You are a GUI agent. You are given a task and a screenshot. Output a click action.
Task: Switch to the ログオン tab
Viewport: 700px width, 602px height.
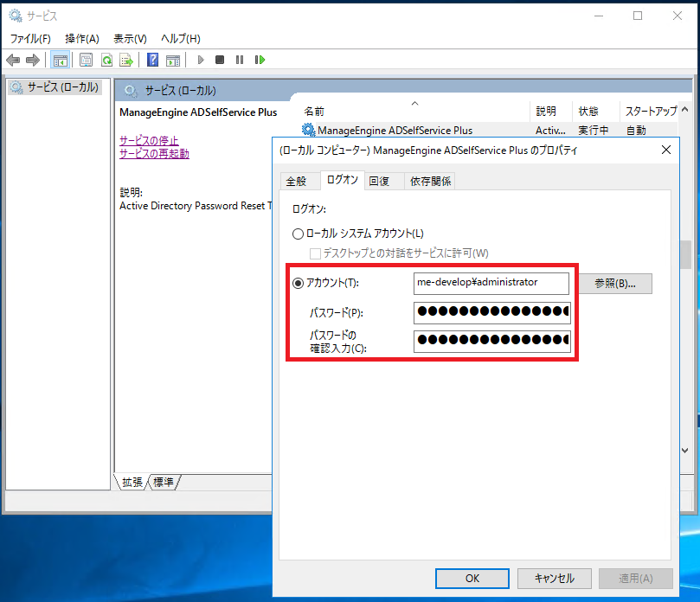tap(343, 180)
